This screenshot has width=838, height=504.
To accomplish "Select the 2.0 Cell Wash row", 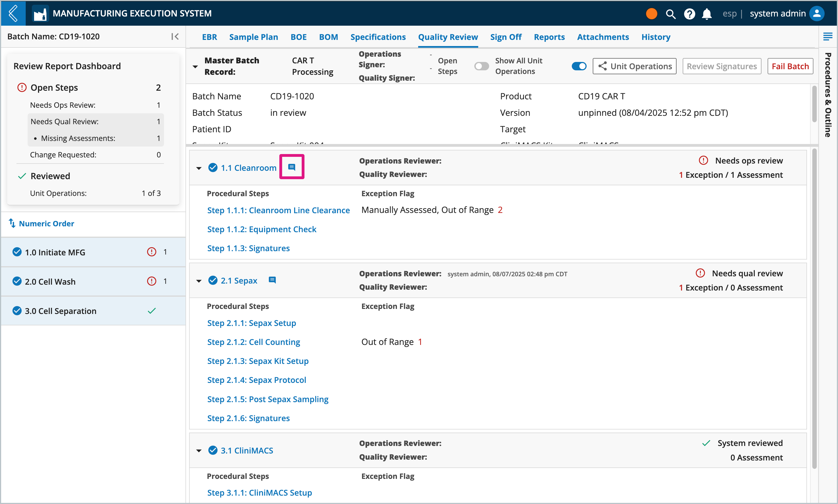I will pyautogui.click(x=94, y=281).
